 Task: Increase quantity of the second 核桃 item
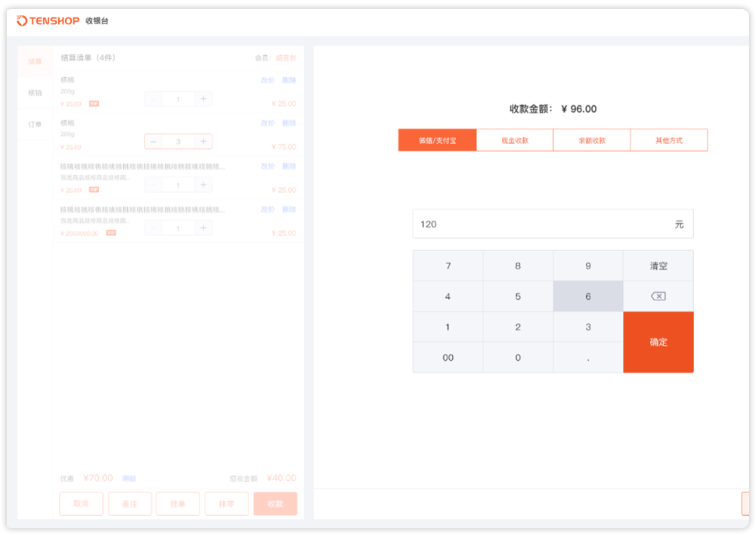coord(203,141)
